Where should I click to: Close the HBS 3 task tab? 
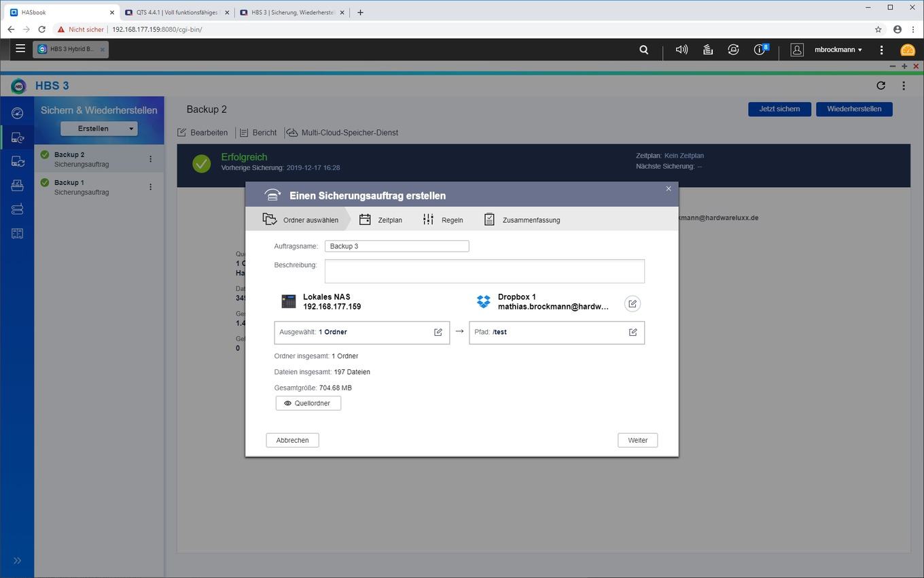(103, 49)
